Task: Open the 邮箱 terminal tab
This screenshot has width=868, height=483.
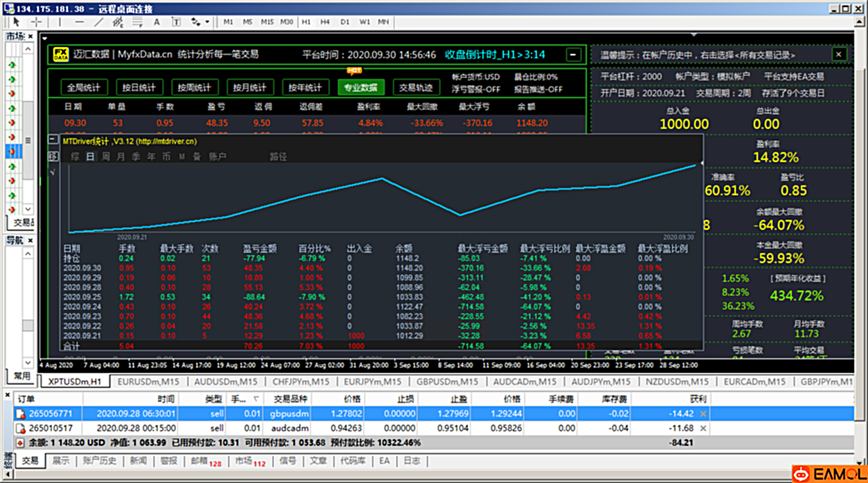Action: (x=206, y=461)
